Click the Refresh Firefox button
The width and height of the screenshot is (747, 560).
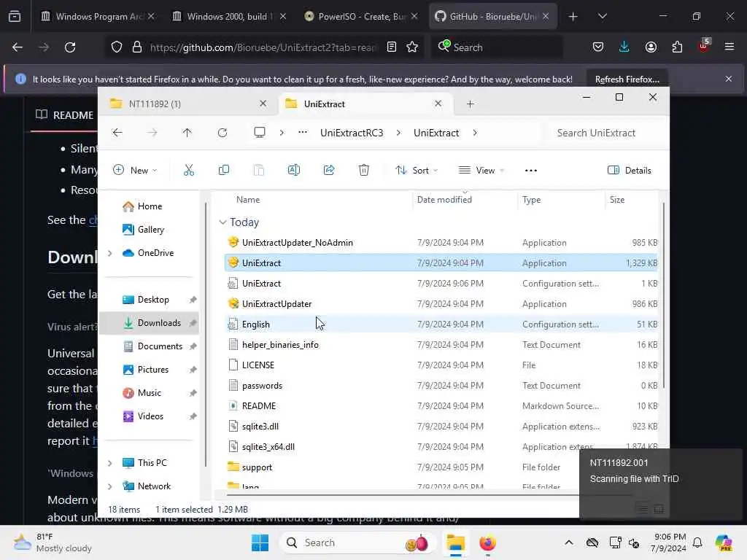click(x=627, y=79)
